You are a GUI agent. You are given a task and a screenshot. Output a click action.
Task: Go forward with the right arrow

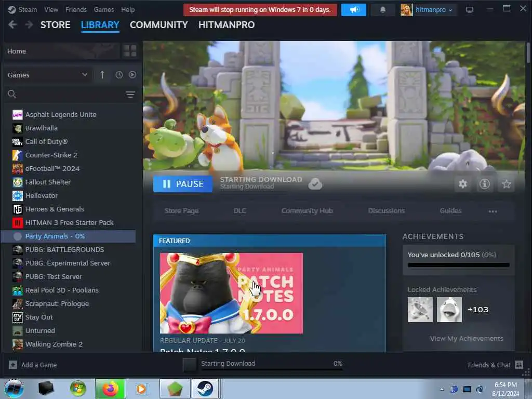click(29, 25)
